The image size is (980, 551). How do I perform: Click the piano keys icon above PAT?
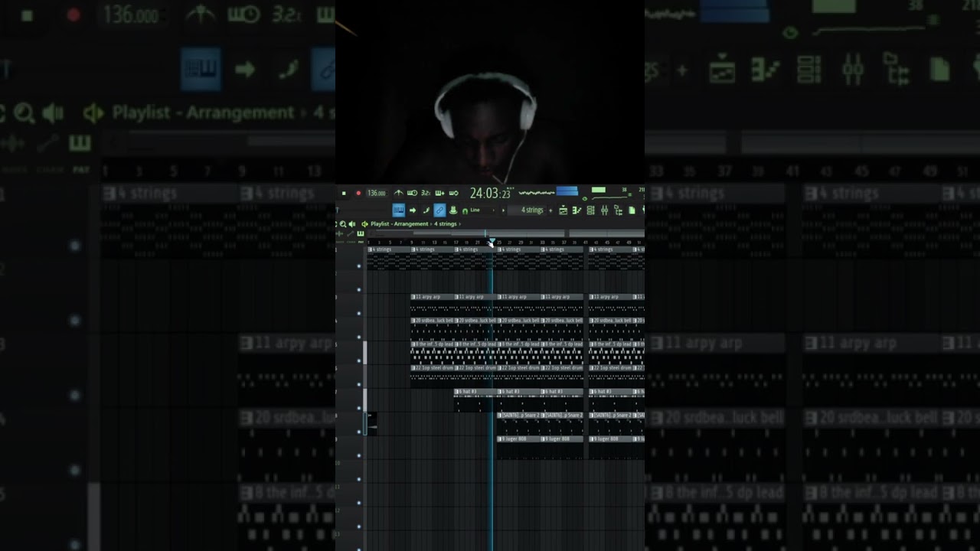point(361,233)
